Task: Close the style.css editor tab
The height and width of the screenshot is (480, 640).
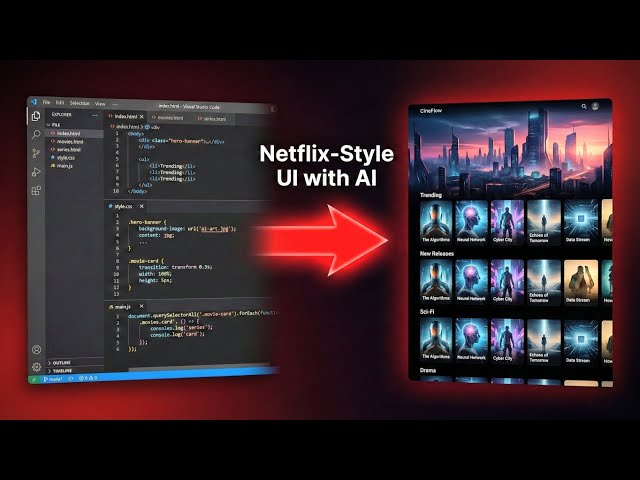Action: [x=142, y=206]
